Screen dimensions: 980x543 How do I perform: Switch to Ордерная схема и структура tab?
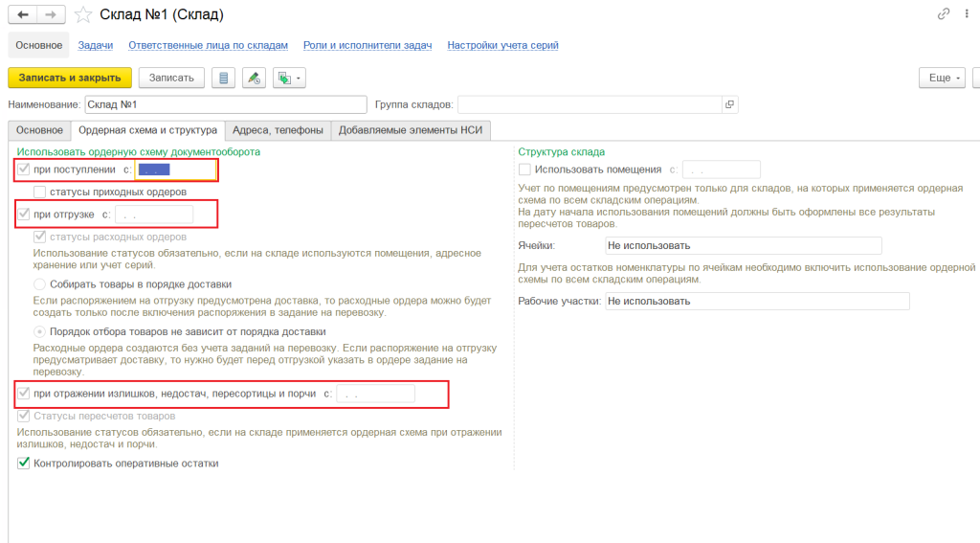tap(148, 130)
